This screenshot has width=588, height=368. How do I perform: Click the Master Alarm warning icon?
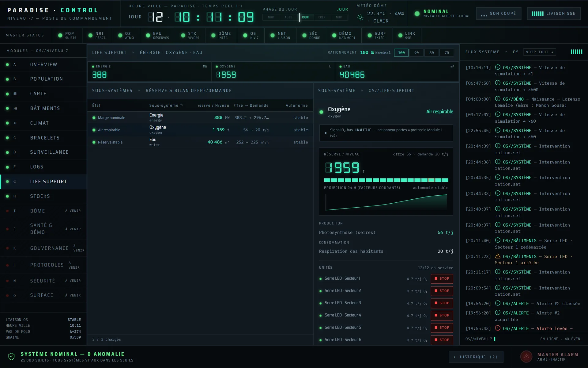(526, 357)
